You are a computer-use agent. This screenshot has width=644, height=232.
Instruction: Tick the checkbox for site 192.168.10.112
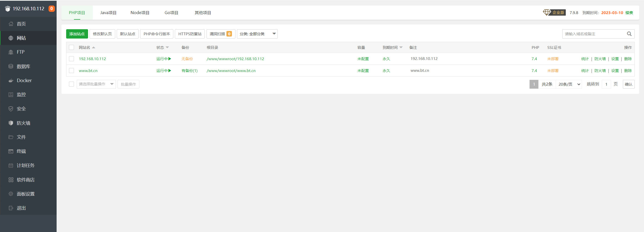71,59
